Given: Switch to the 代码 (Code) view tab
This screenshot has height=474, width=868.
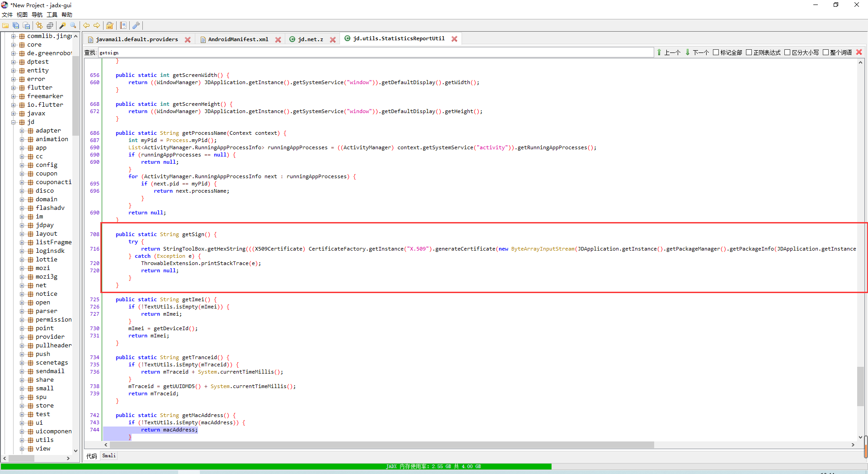Looking at the screenshot, I should [x=92, y=456].
